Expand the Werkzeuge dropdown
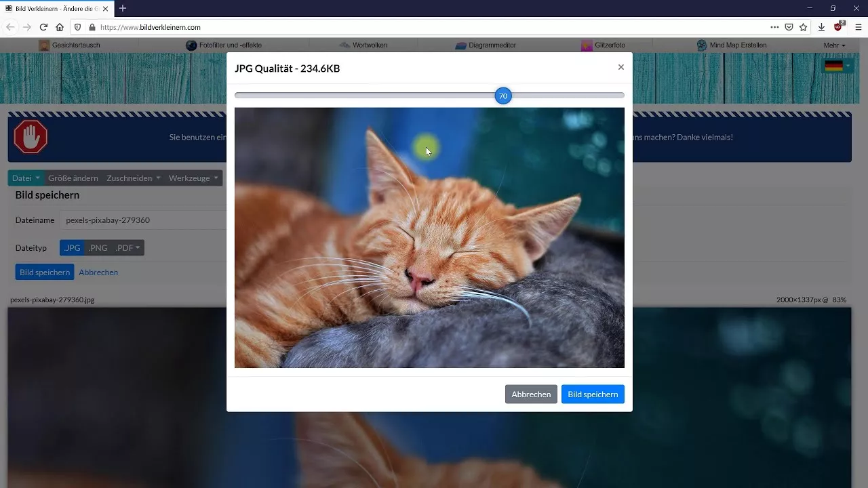Viewport: 868px width, 488px height. 194,178
